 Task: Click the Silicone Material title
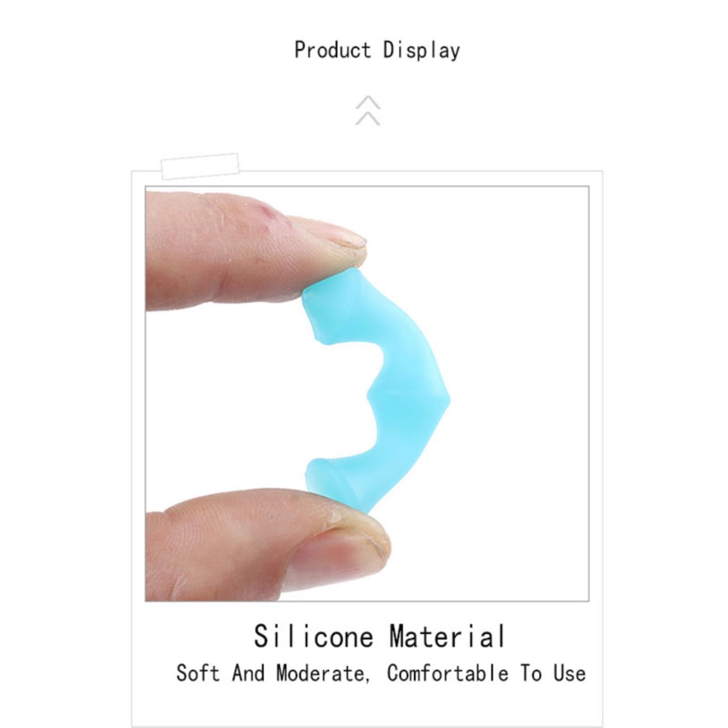(380, 637)
